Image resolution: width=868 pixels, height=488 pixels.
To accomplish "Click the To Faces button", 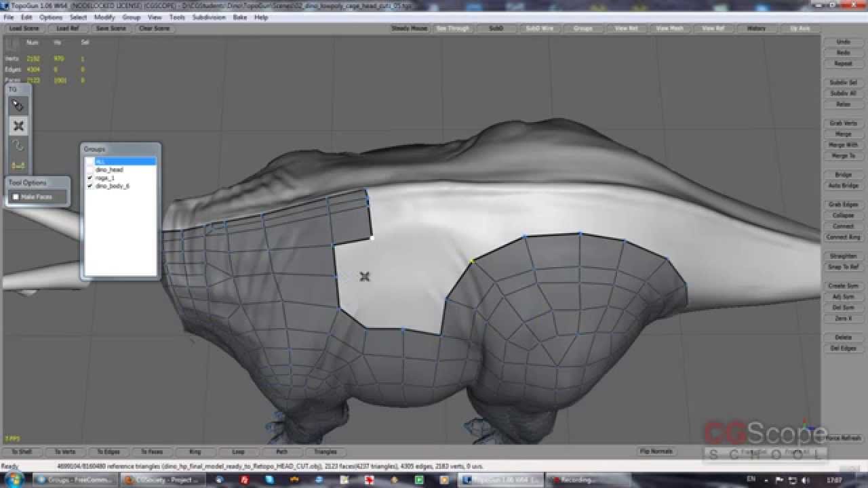I will pos(152,451).
